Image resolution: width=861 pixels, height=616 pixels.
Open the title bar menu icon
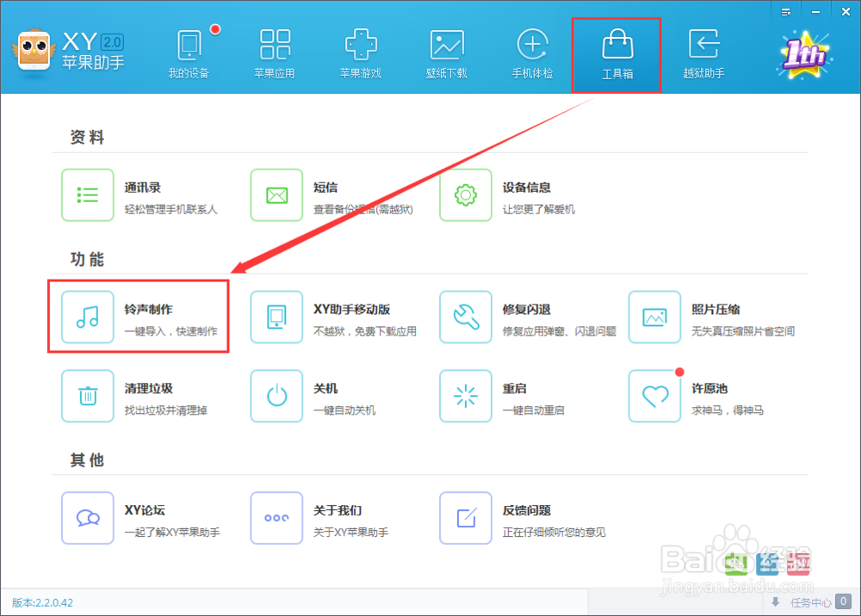pos(786,12)
